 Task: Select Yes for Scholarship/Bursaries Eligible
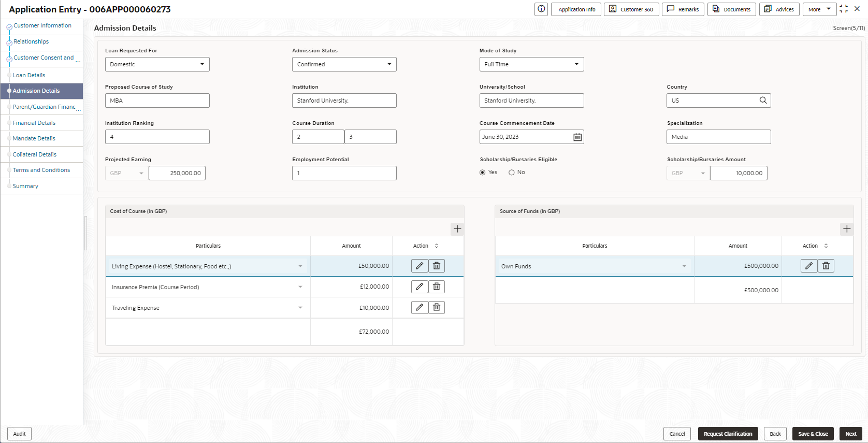(x=483, y=173)
